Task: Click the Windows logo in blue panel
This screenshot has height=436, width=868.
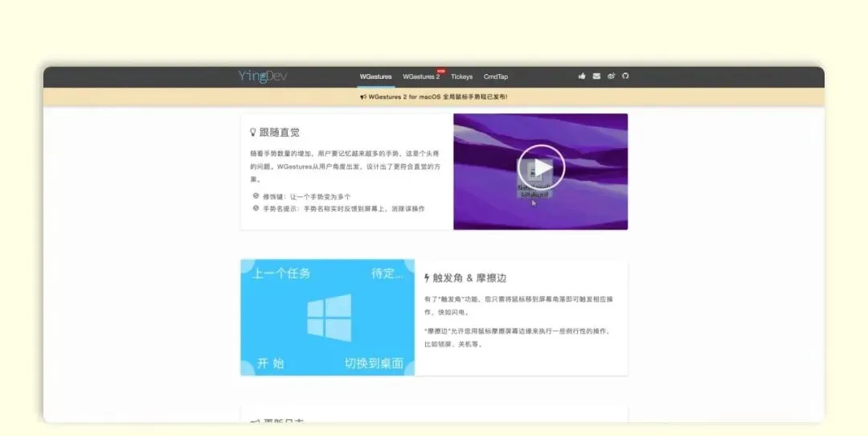Action: point(330,318)
